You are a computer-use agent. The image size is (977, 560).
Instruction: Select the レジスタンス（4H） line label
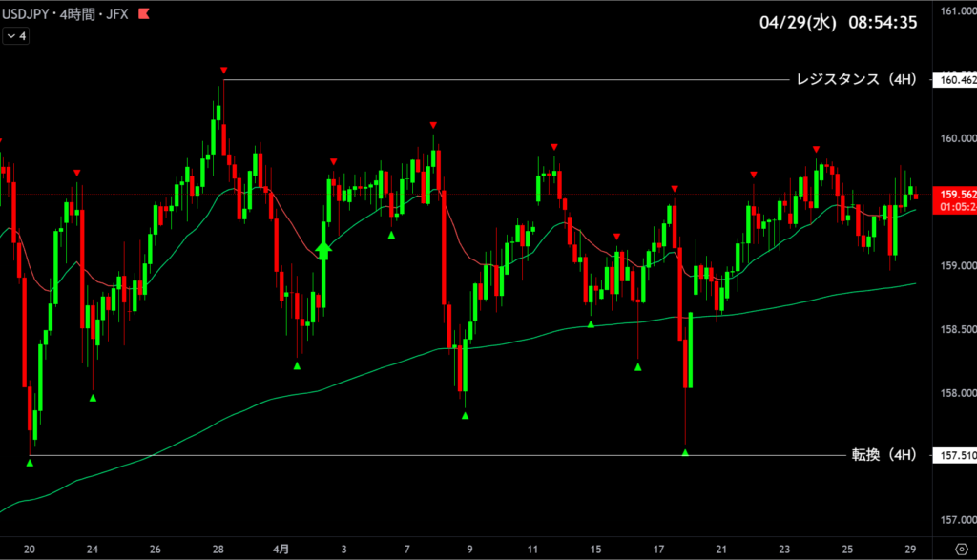point(855,80)
